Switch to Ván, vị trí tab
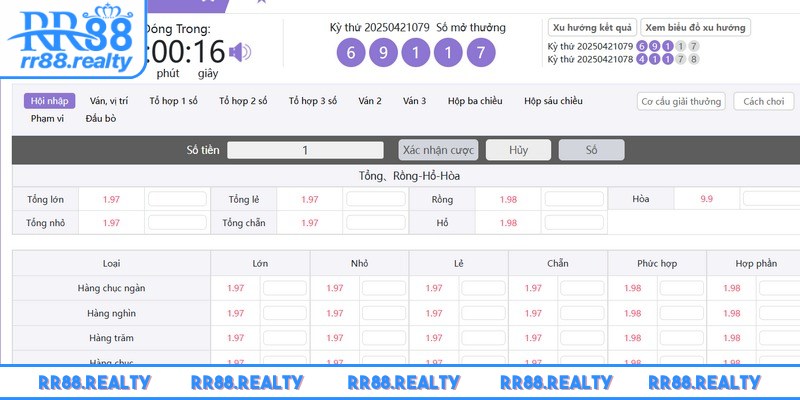Viewport: 800px width, 400px height. [x=109, y=101]
